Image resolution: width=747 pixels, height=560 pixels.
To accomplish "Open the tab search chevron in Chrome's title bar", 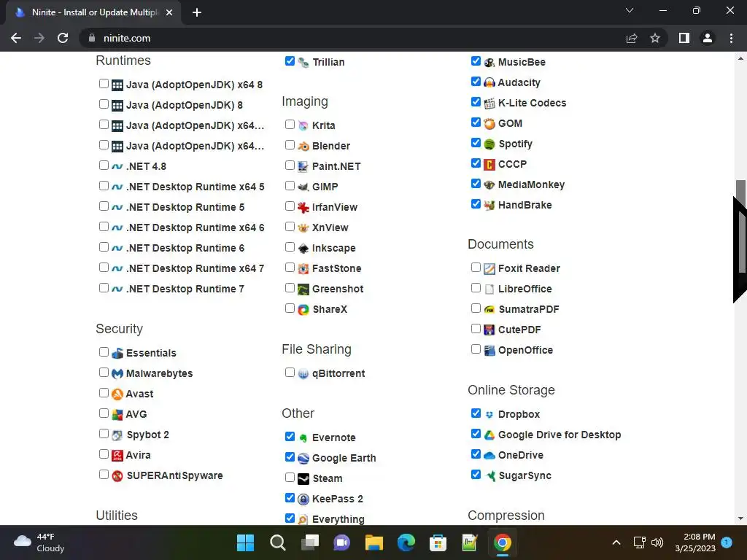I will (630, 10).
